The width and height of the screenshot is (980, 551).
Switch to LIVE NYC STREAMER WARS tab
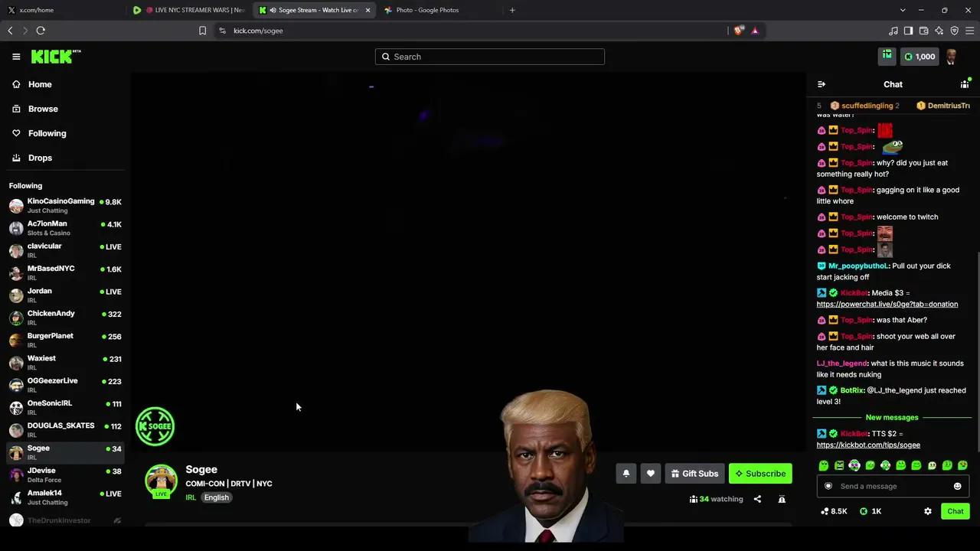coord(188,10)
